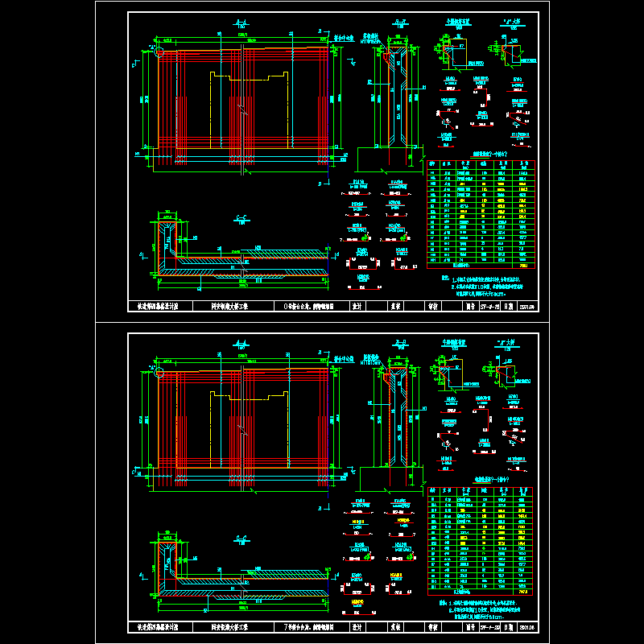Viewport: 644px width, 644px height.
Task: Click the notes paragraph on the upper sheet
Action: point(482,287)
